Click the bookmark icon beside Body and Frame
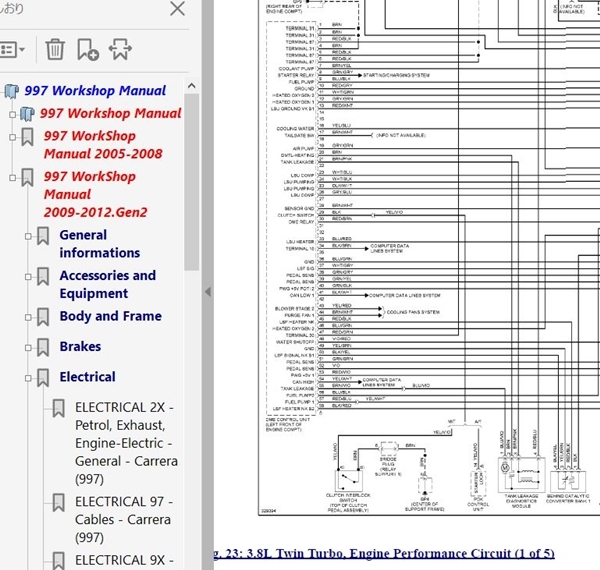 (x=43, y=317)
